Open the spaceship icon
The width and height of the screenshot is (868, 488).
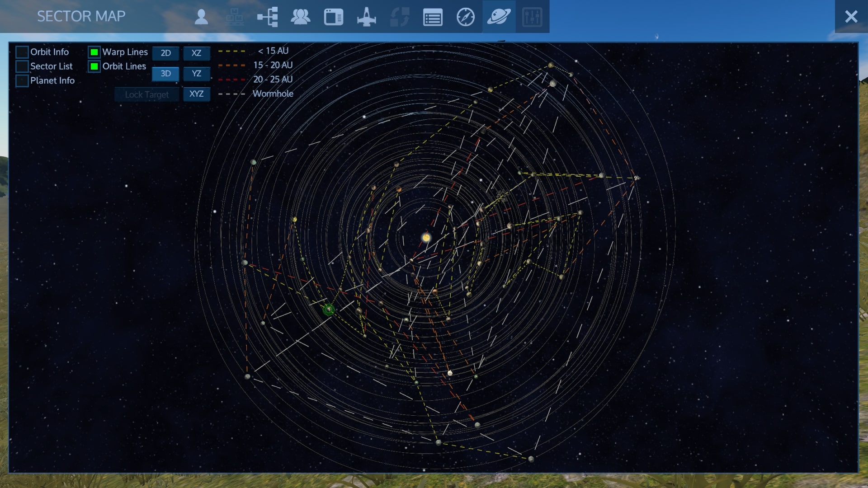367,17
